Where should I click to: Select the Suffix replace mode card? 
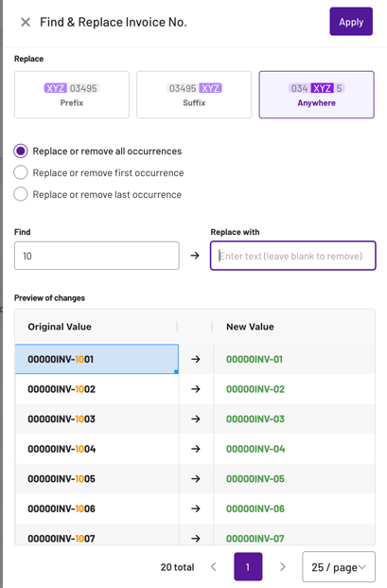pyautogui.click(x=194, y=95)
